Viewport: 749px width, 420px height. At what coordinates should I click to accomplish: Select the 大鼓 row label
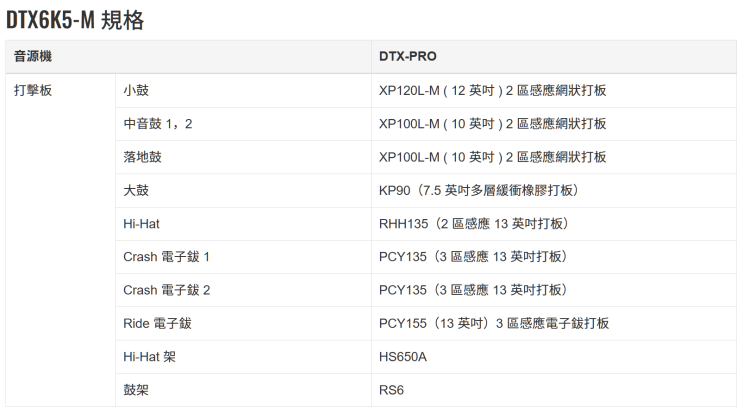[x=136, y=190]
